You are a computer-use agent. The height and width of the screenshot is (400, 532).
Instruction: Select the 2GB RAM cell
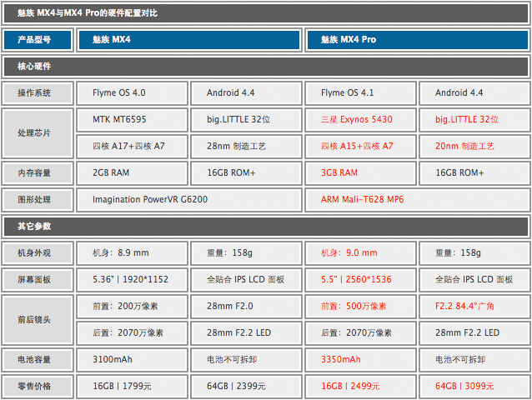132,172
